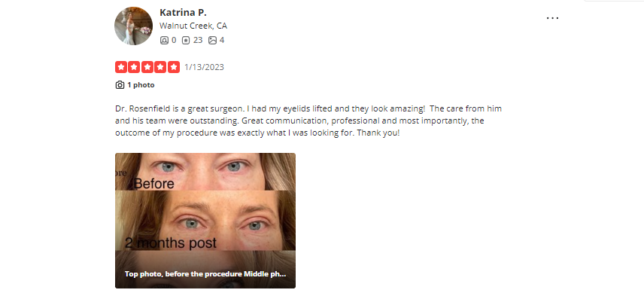Image resolution: width=644 pixels, height=296 pixels.
Task: Click the reviews count star badge icon
Action: pos(186,40)
